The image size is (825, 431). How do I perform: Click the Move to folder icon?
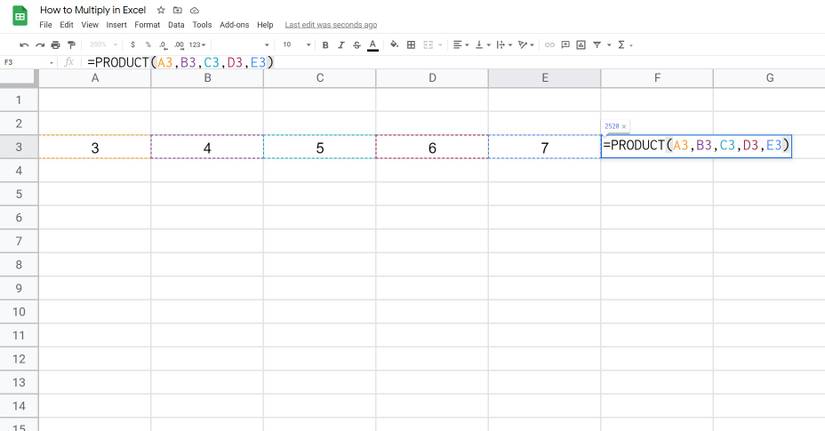178,10
